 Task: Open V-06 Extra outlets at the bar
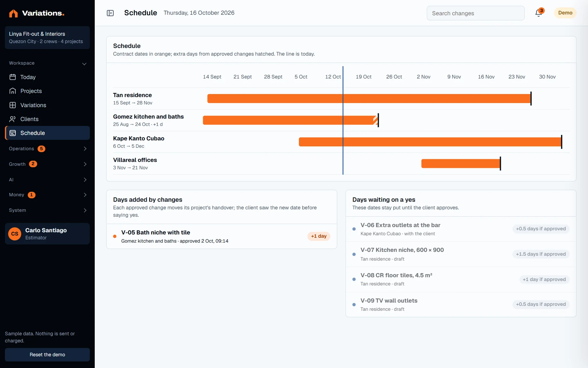tap(461, 229)
